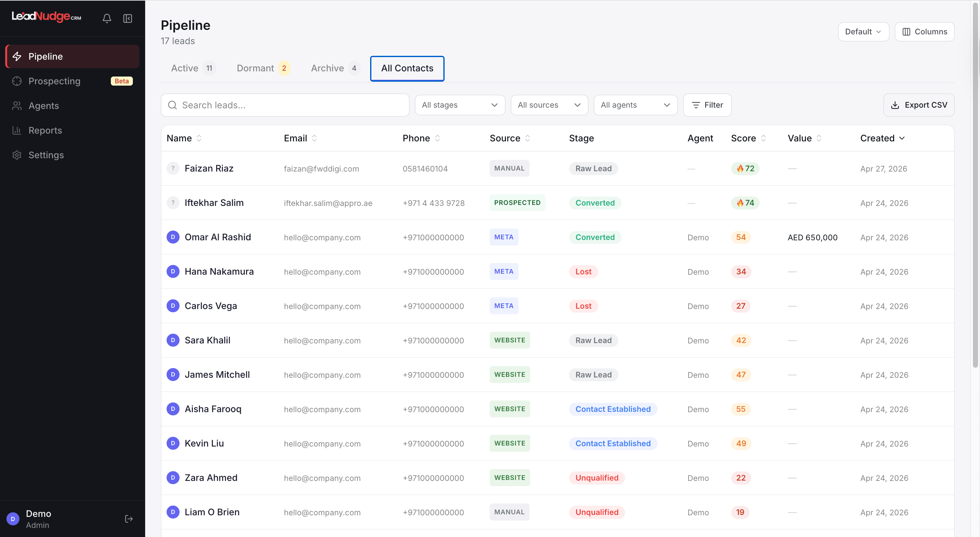Open Pipeline in the sidebar
980x537 pixels.
[x=72, y=56]
